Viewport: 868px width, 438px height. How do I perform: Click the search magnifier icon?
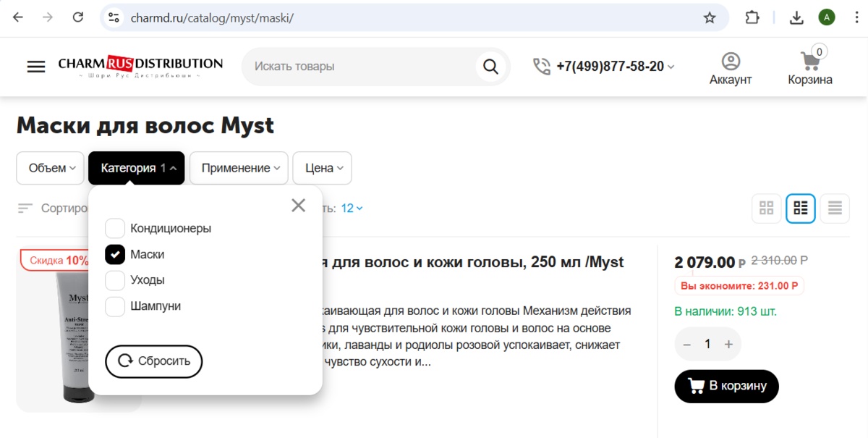pyautogui.click(x=490, y=67)
